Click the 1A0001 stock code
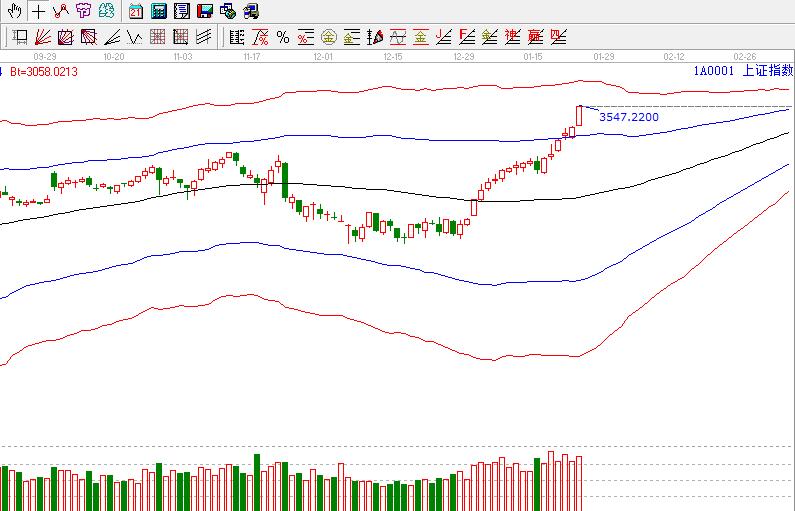This screenshot has height=511, width=795. tap(714, 71)
